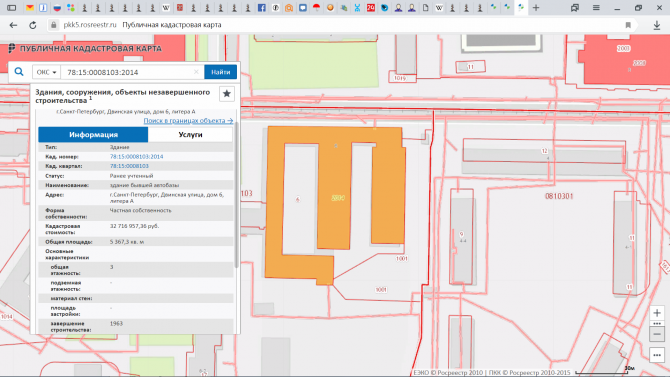Switch to the Информация tab
The height and width of the screenshot is (377, 670).
click(x=93, y=135)
